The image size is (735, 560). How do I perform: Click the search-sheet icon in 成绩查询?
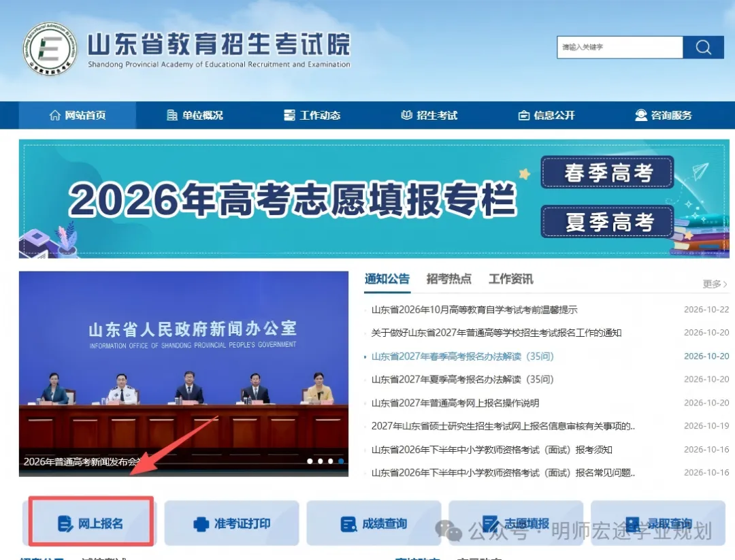348,524
